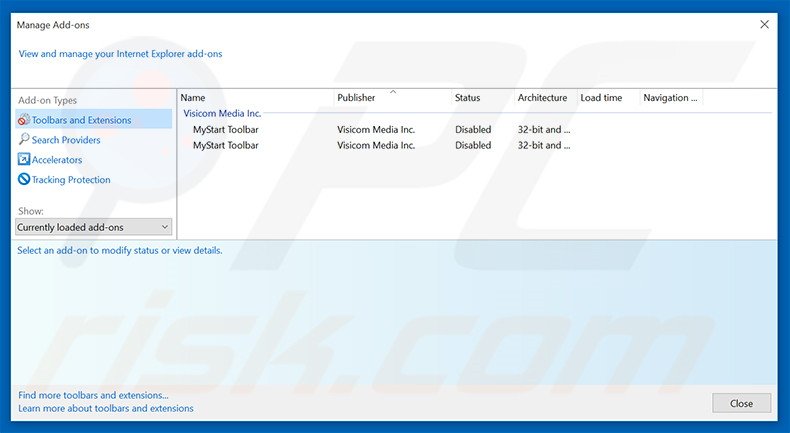Click the Tracking Protection icon

click(24, 180)
